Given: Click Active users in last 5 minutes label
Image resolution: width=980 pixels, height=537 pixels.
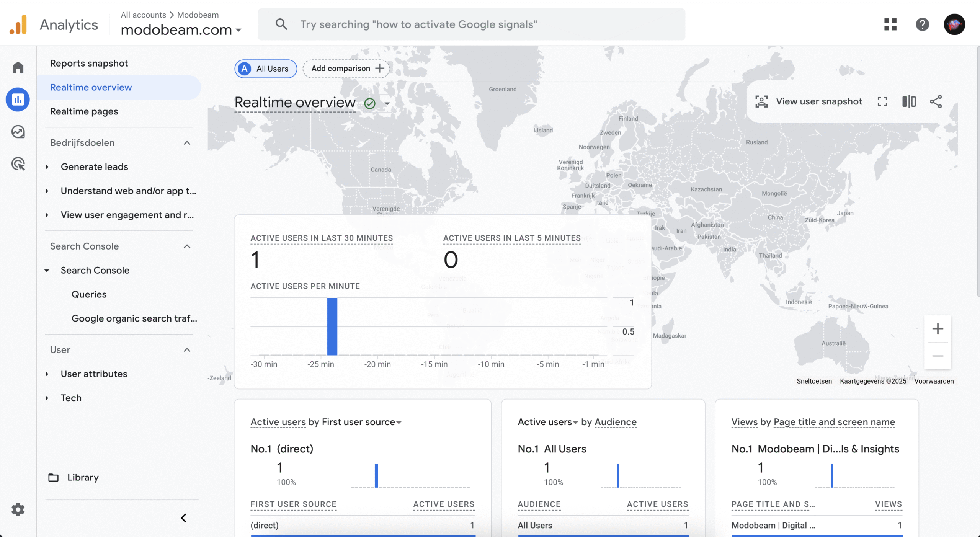Looking at the screenshot, I should [x=512, y=238].
